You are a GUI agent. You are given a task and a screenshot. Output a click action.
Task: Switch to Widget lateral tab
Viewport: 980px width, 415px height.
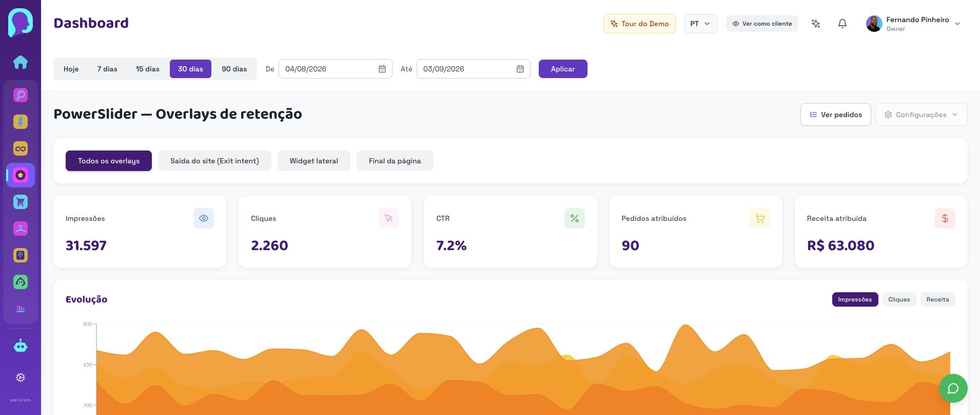(x=313, y=161)
